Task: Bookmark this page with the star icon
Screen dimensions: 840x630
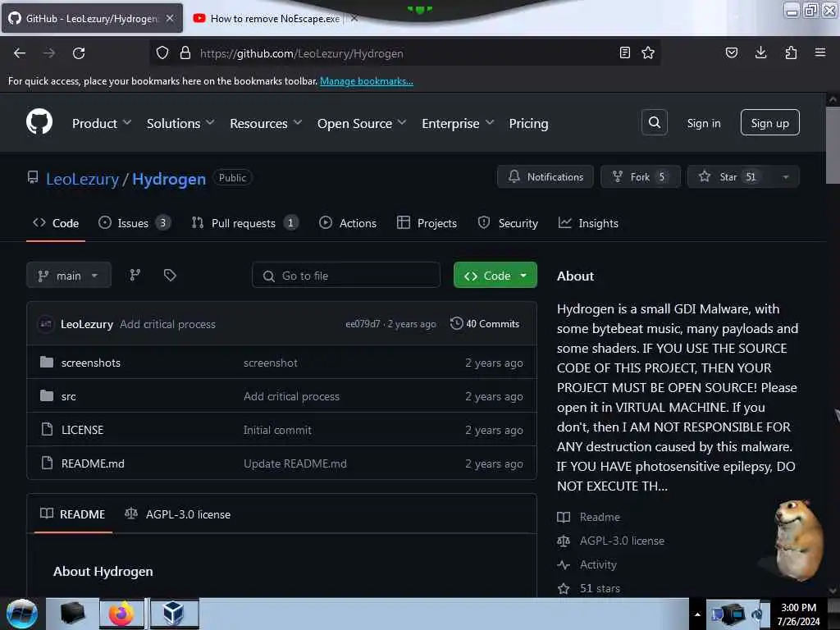Action: (x=648, y=52)
